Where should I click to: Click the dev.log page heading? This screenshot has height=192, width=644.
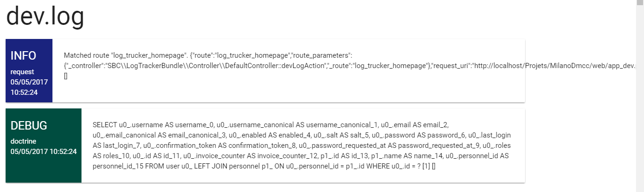tap(45, 17)
